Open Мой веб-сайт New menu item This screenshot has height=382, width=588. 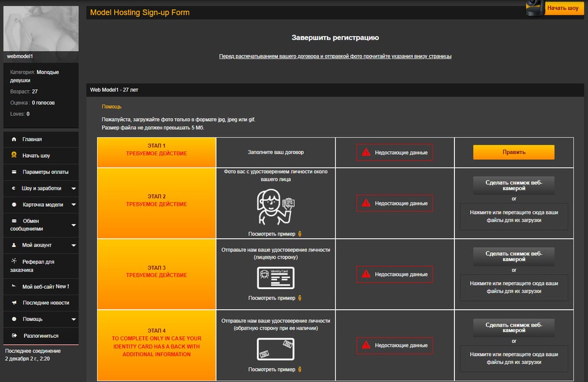45,286
